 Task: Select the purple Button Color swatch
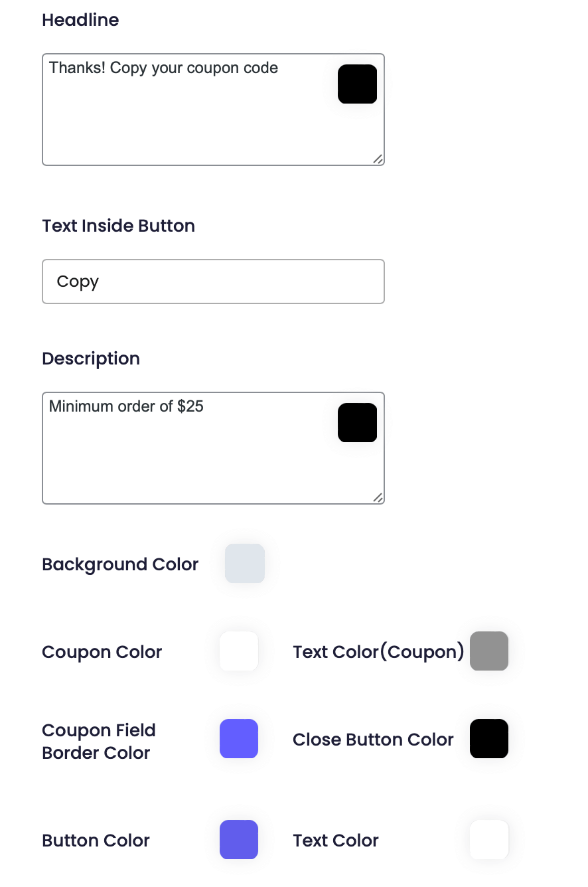point(239,840)
